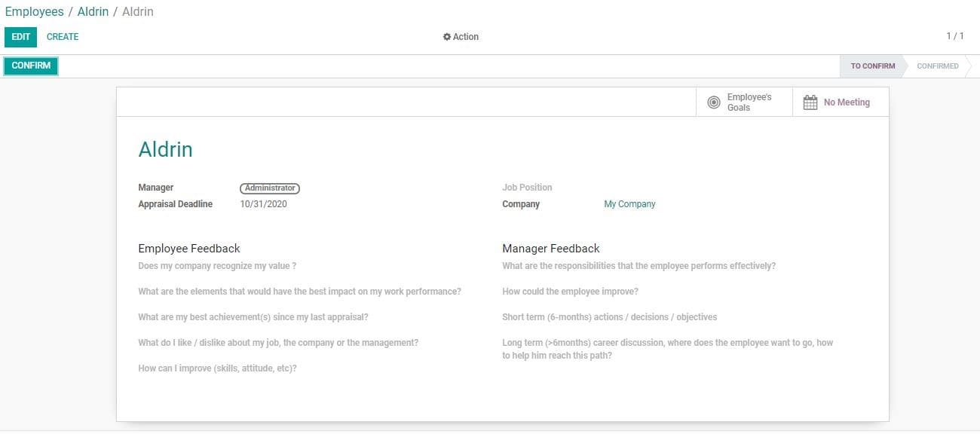980x440 pixels.
Task: Click 'Does my company recognize my value ?'
Action: [217, 266]
